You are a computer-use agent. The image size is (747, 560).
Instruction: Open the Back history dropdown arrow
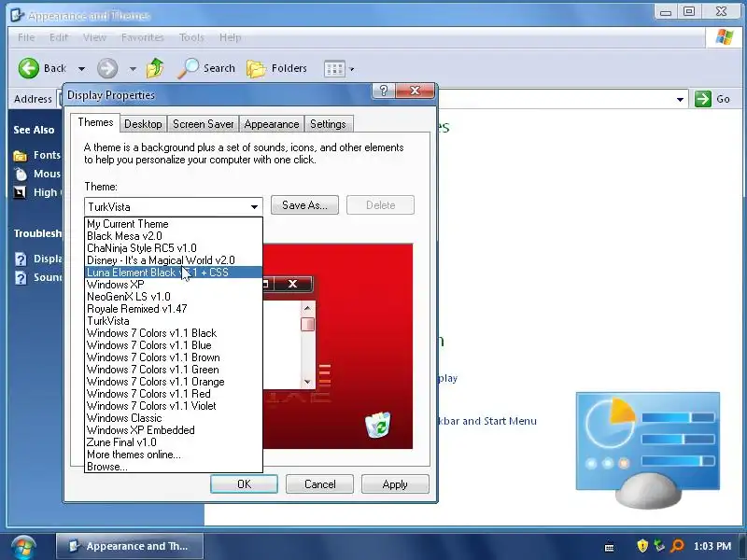[x=81, y=69]
